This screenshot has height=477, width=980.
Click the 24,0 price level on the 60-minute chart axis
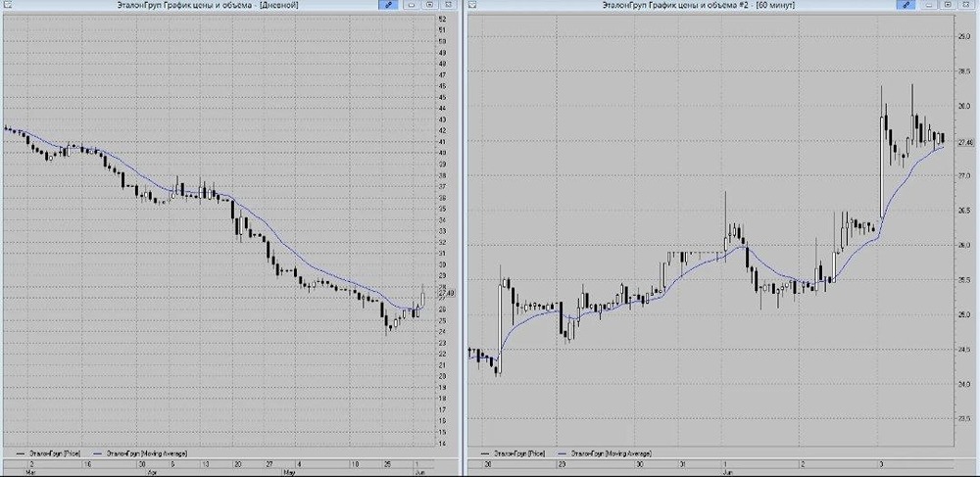click(962, 385)
